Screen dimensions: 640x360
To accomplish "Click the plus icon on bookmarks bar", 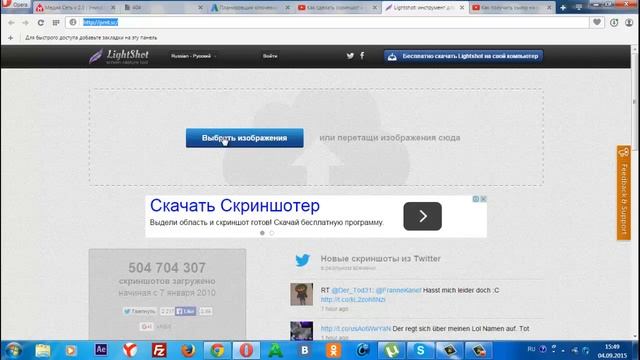I will (11, 38).
